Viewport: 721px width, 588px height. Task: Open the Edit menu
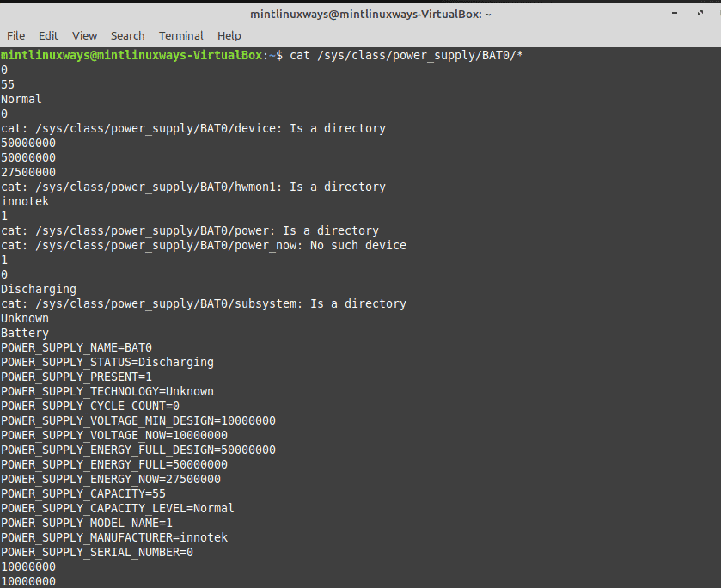[x=48, y=36]
